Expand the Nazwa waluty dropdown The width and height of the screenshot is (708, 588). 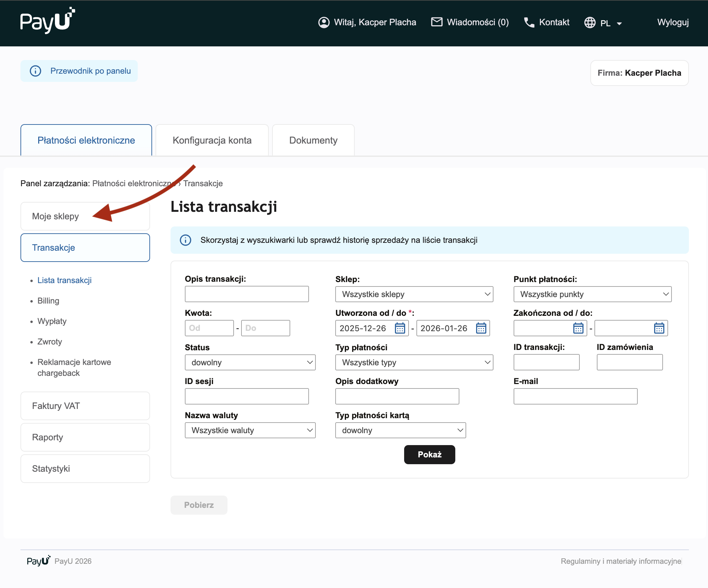point(250,430)
